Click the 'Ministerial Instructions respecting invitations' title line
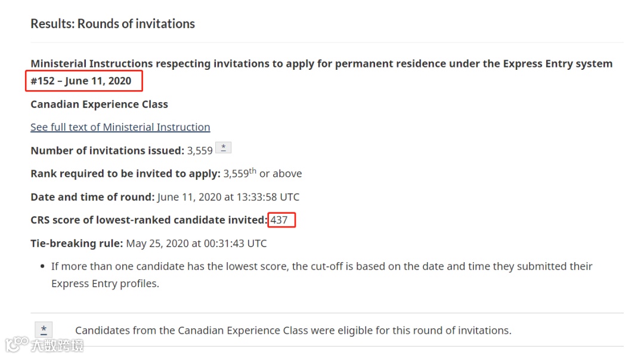The image size is (644, 357). [321, 64]
